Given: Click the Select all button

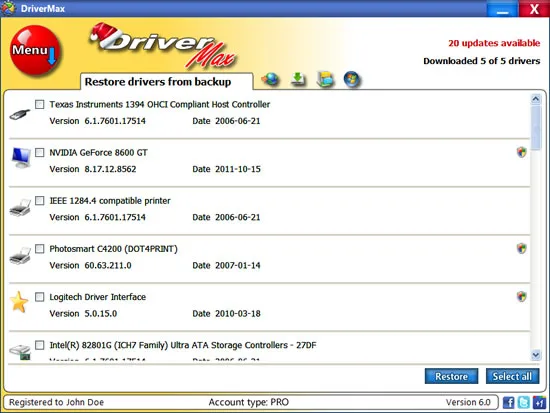Looking at the screenshot, I should (x=512, y=376).
